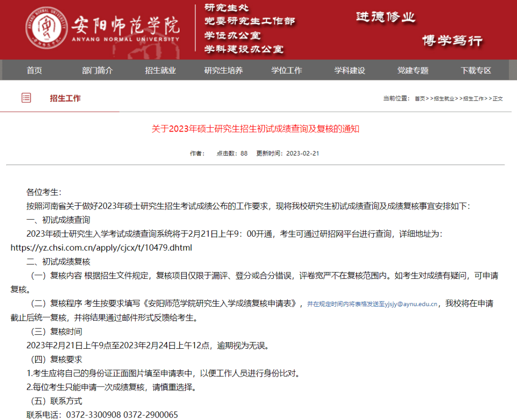Click the yjsjy@aynu.edu.cn email link
The width and height of the screenshot is (517, 420).
click(411, 304)
